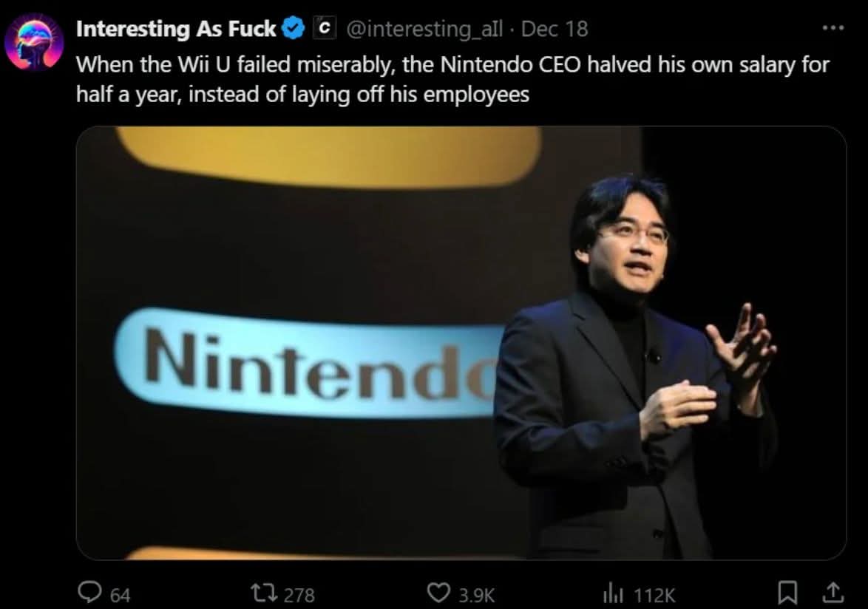
Task: Click the 112K views count
Action: 655,594
